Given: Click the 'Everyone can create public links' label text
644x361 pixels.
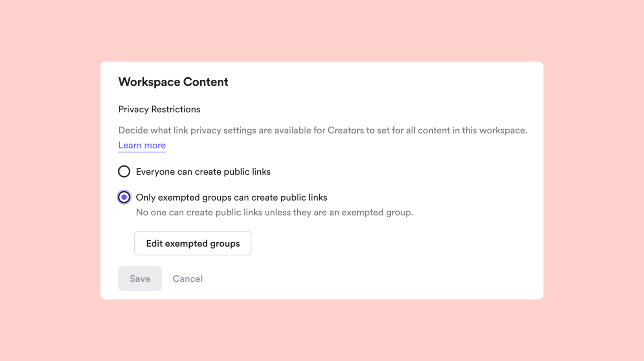Looking at the screenshot, I should click(203, 172).
